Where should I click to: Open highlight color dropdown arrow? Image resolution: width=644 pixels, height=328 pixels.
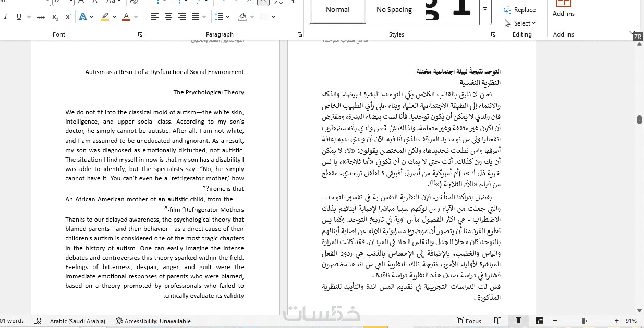[114, 17]
